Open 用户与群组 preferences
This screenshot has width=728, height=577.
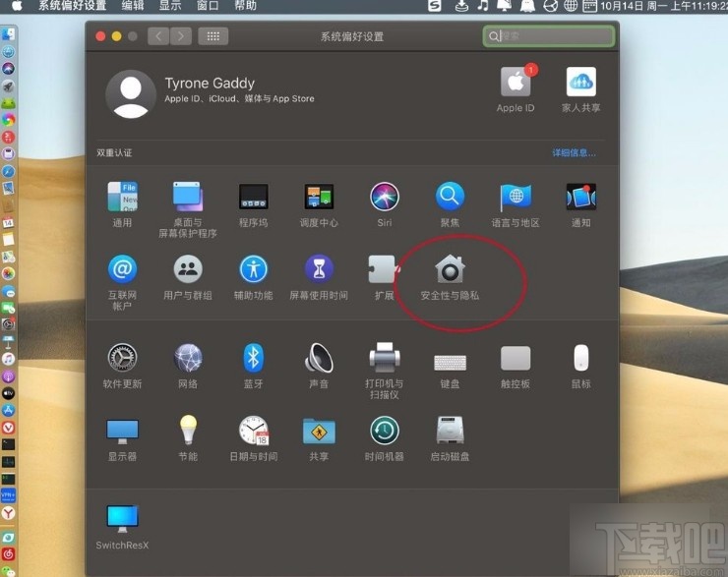click(188, 269)
